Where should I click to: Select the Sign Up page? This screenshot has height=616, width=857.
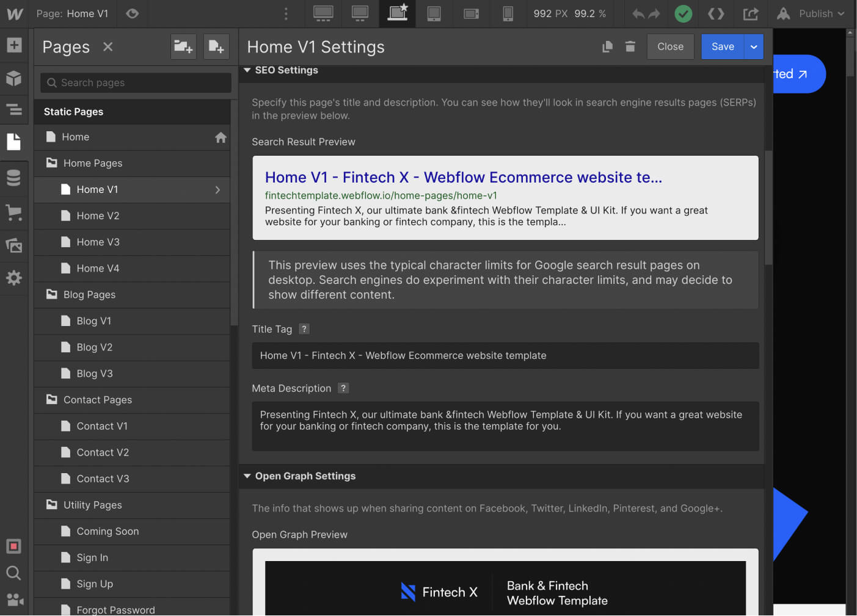[132, 584]
